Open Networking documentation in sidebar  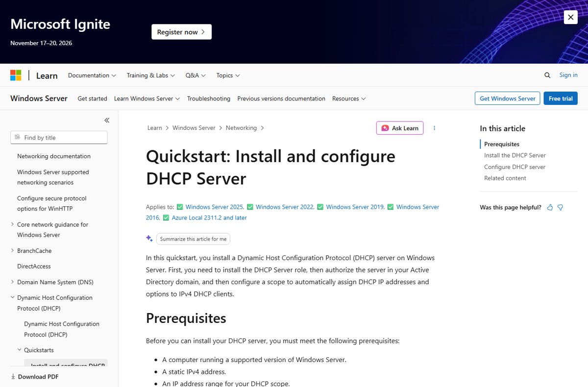click(x=54, y=156)
